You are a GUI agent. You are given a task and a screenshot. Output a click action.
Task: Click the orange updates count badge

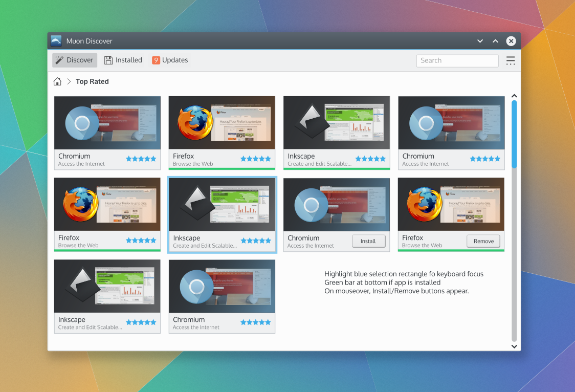click(x=156, y=60)
